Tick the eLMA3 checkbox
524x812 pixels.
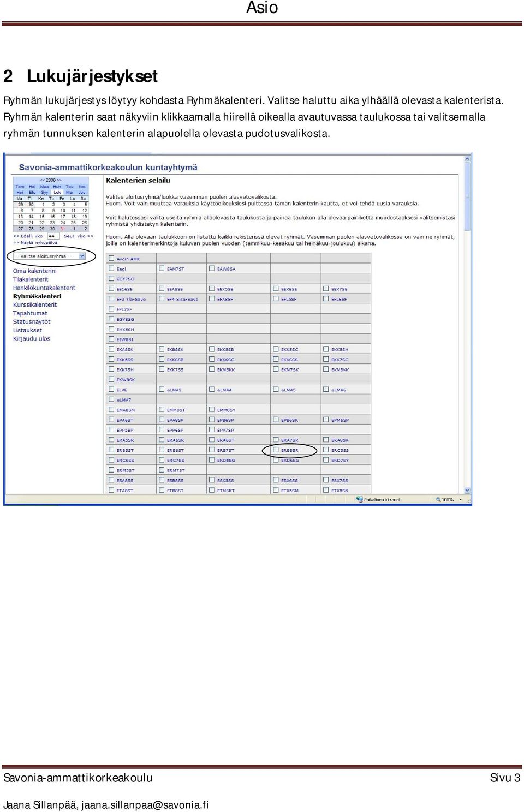pyautogui.click(x=162, y=390)
